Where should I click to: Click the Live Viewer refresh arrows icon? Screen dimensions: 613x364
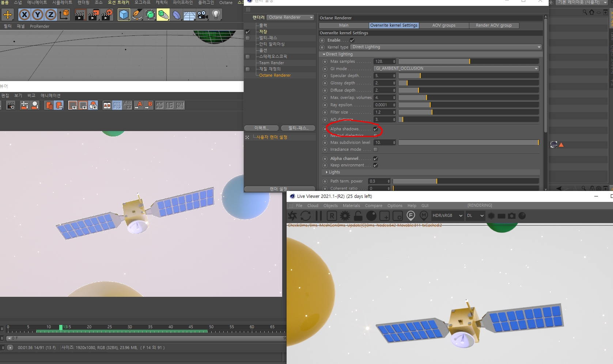(x=306, y=216)
